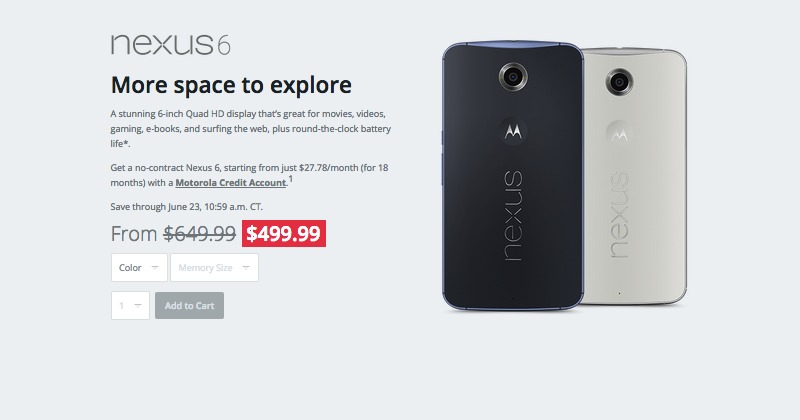Click the Motorola logo on blue phone

click(513, 132)
